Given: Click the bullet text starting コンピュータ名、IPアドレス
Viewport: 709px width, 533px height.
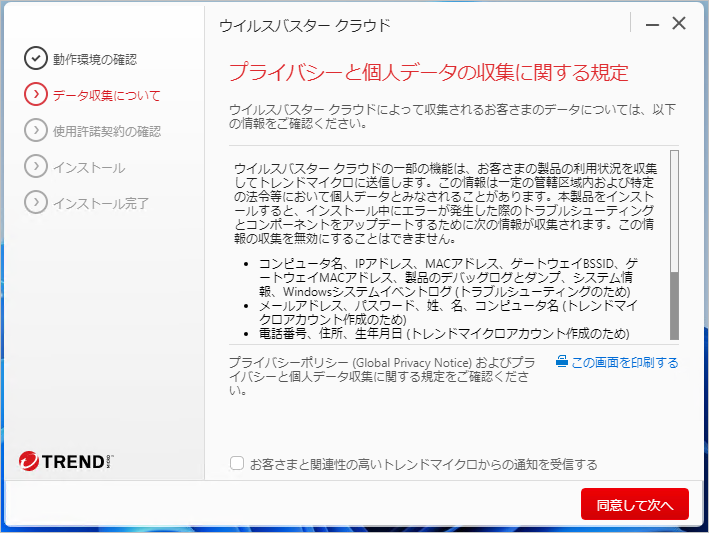Looking at the screenshot, I should (448, 277).
